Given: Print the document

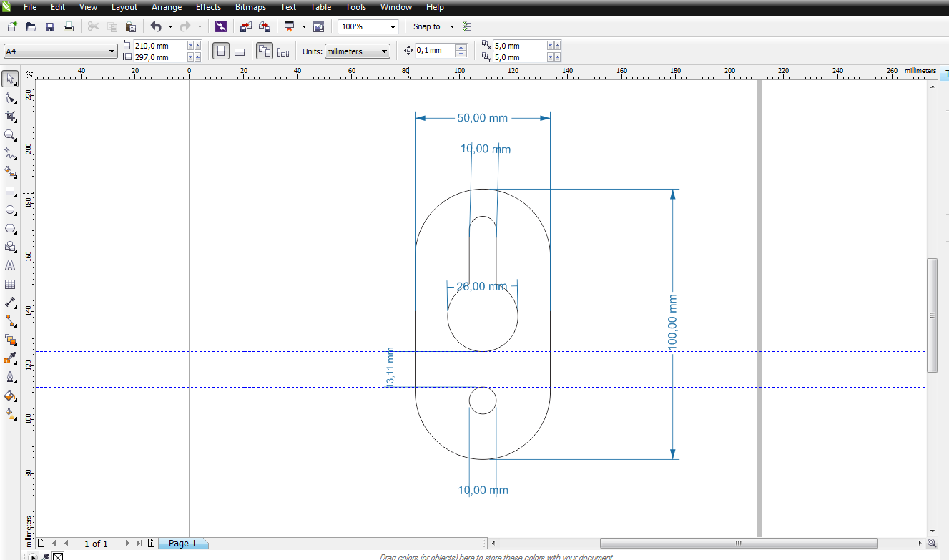Looking at the screenshot, I should pos(69,26).
